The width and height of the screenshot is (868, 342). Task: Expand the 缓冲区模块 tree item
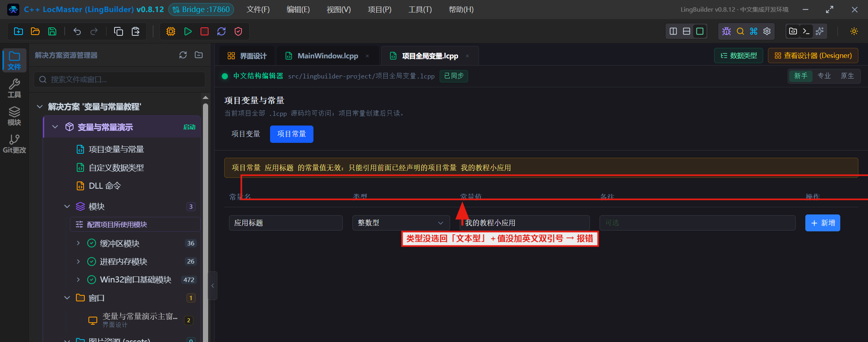(78, 243)
